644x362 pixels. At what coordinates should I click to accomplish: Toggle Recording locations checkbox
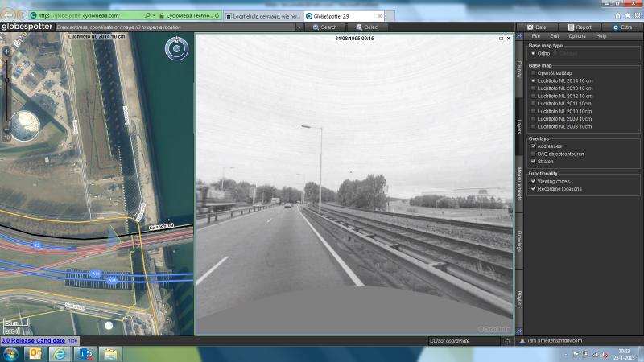pyautogui.click(x=533, y=189)
